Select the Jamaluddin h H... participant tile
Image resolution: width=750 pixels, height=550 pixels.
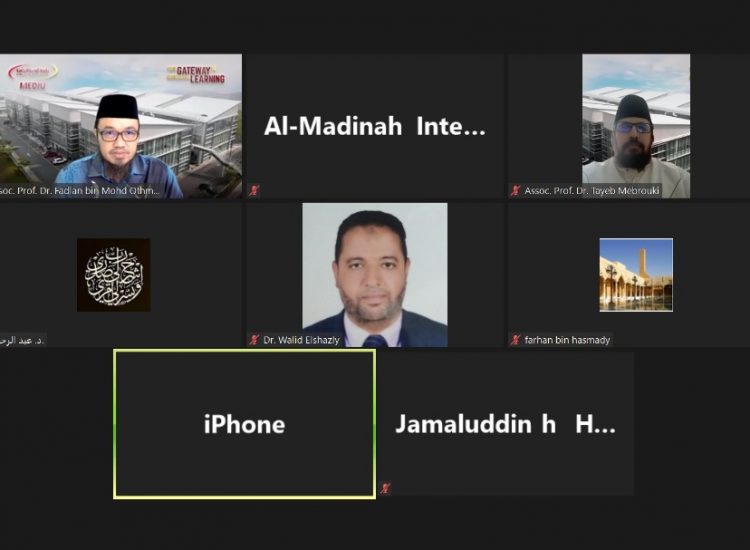pyautogui.click(x=506, y=424)
